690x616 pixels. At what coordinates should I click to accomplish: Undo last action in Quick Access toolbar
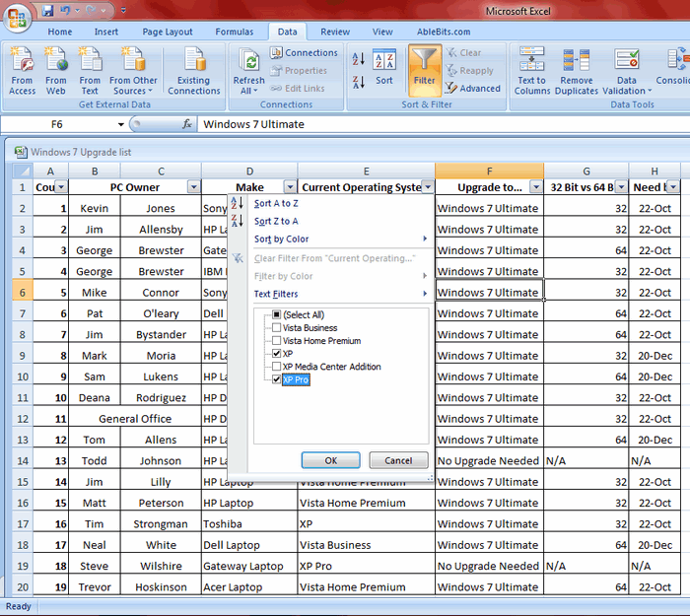[65, 10]
